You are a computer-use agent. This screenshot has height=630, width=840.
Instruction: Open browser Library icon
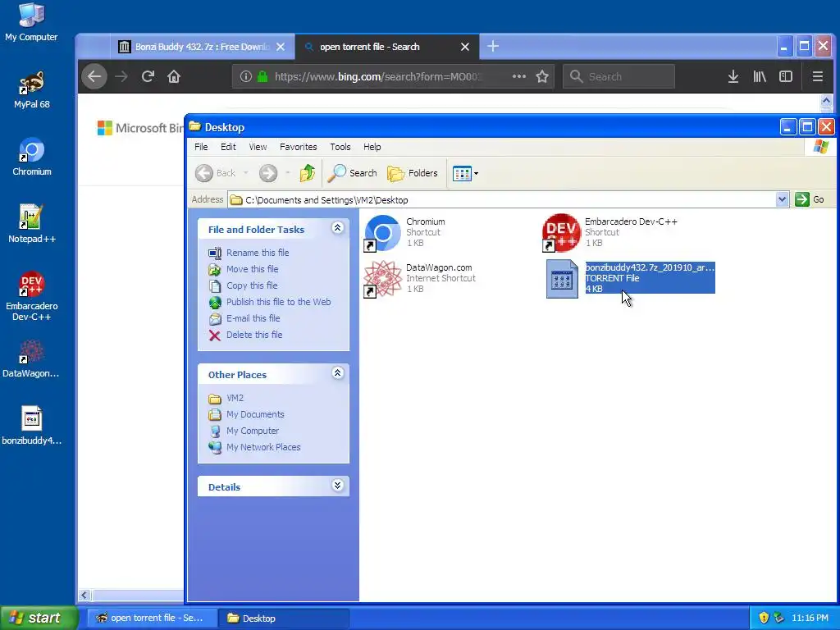click(760, 76)
